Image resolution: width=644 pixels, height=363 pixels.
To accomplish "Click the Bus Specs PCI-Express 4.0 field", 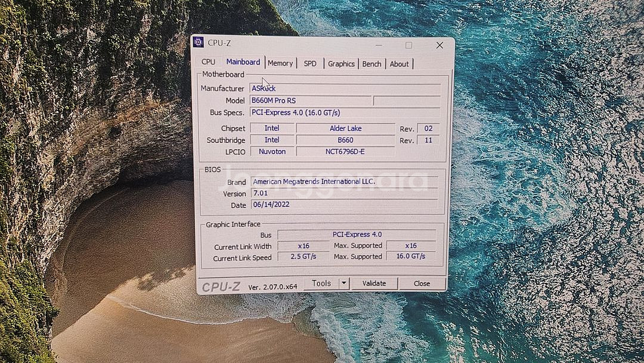I will pos(345,112).
